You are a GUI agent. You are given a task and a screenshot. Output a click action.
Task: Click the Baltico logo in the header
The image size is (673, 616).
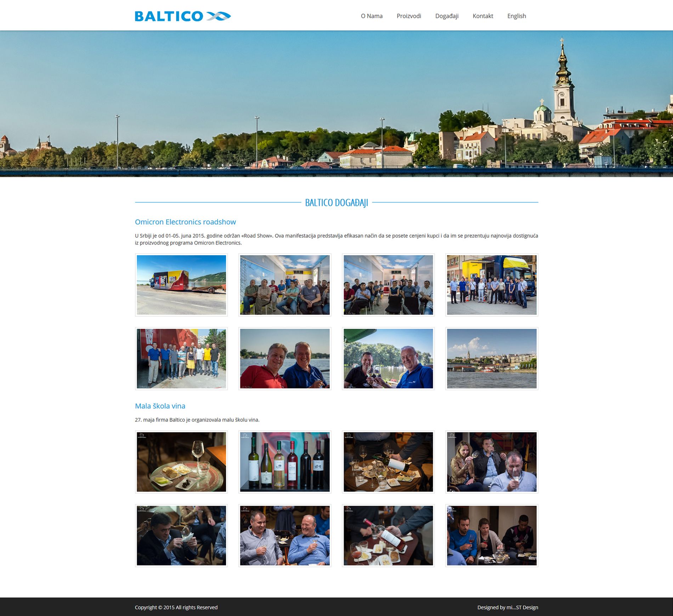point(183,16)
